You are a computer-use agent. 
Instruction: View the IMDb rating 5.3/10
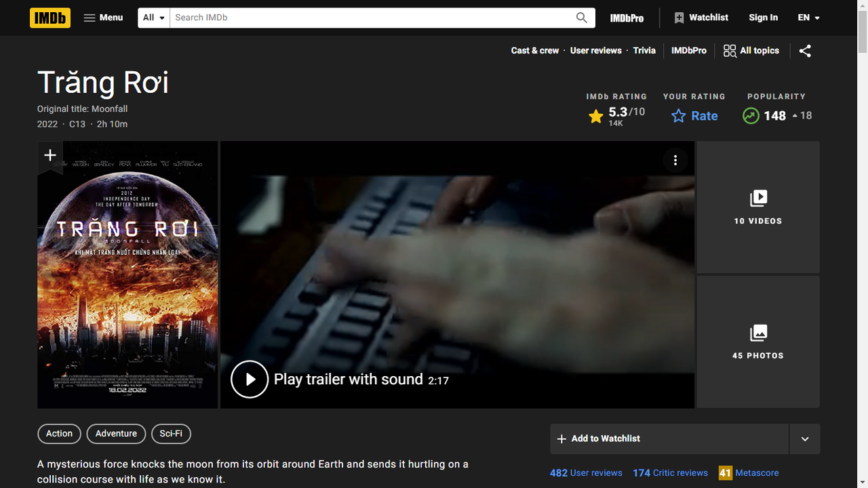point(616,116)
